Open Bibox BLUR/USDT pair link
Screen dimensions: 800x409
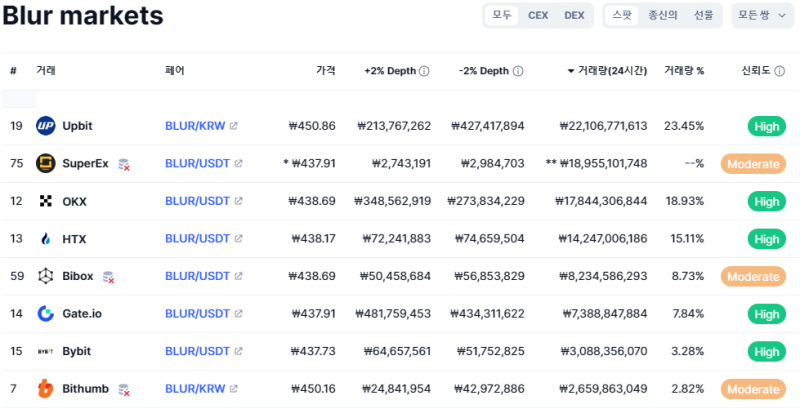pyautogui.click(x=197, y=276)
